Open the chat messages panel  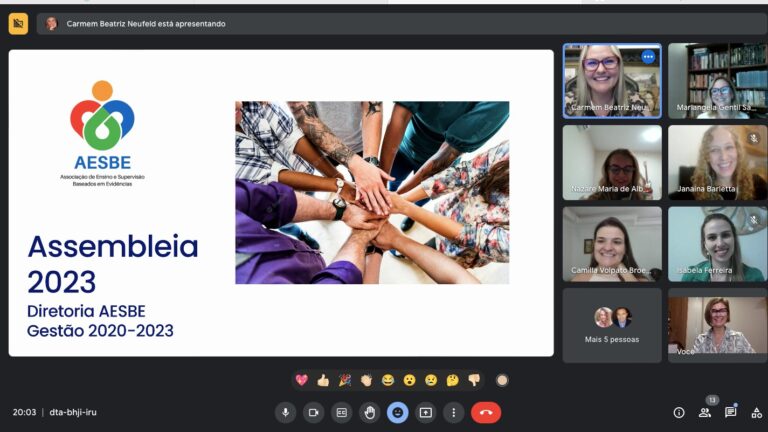(x=731, y=412)
